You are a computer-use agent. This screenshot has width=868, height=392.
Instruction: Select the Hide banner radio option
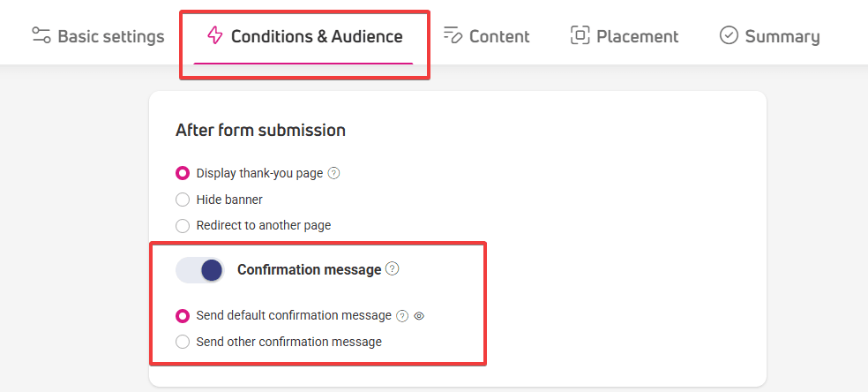182,200
